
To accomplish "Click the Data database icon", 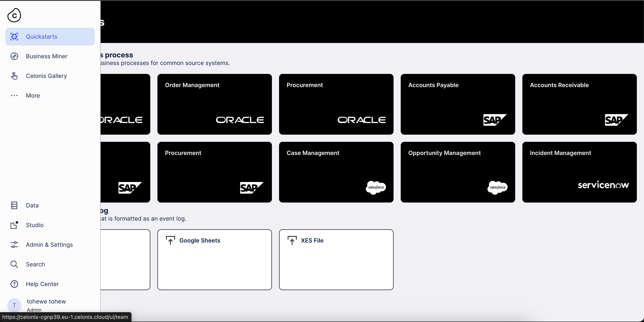I will 14,205.
